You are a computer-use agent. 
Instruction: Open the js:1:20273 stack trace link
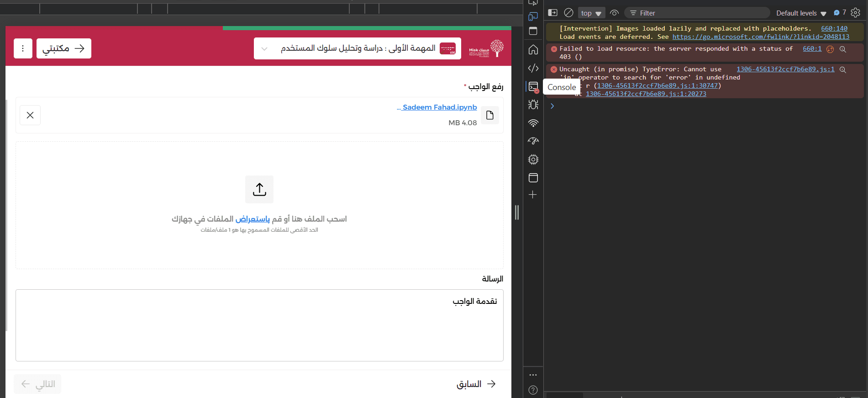[x=646, y=94]
